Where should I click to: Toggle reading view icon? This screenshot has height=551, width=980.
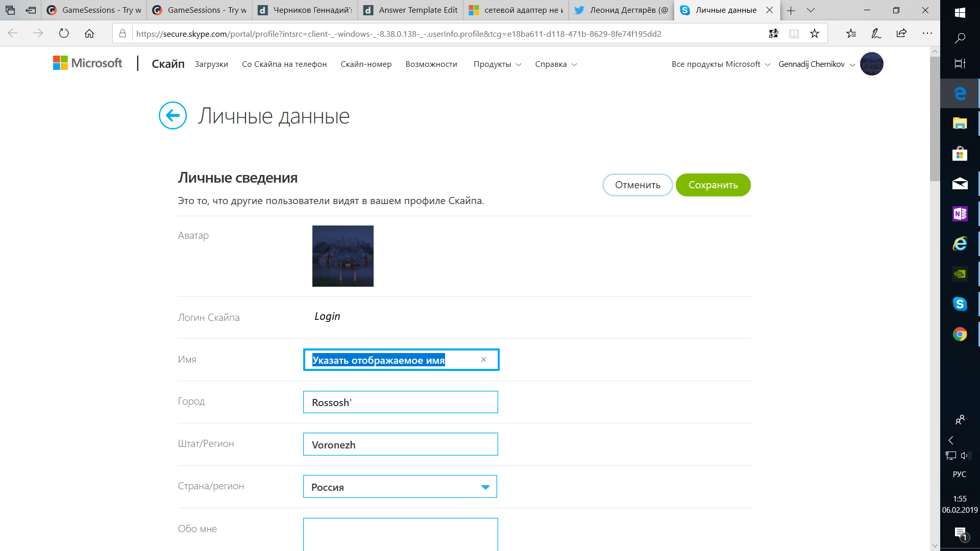click(x=794, y=34)
